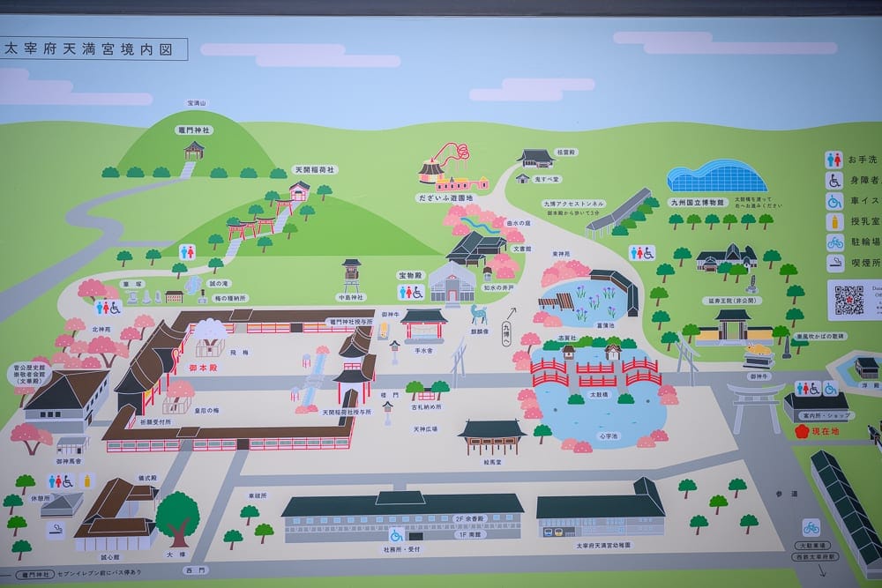Click the restroom icon in the legend beside お手洗

point(833,160)
